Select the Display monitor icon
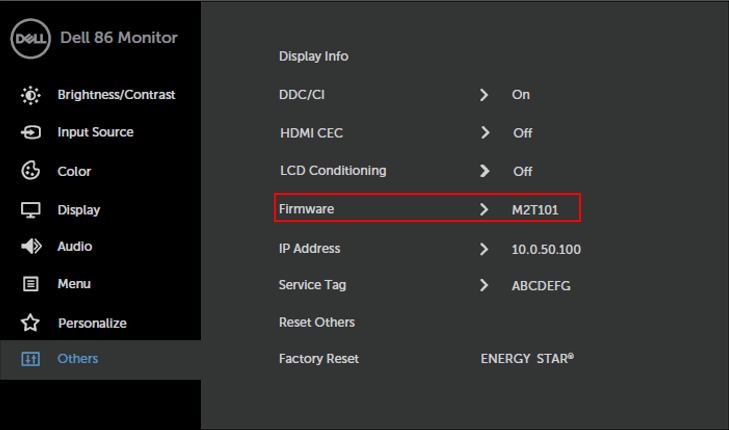 click(31, 210)
